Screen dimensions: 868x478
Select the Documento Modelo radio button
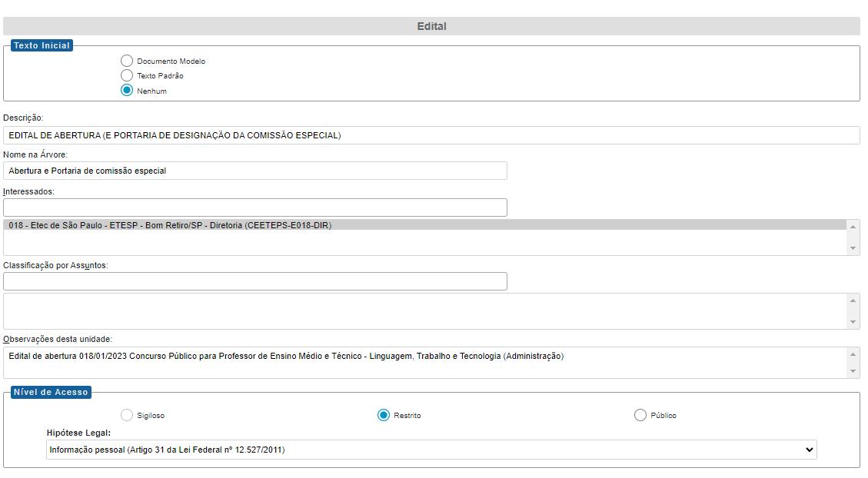pyautogui.click(x=127, y=61)
